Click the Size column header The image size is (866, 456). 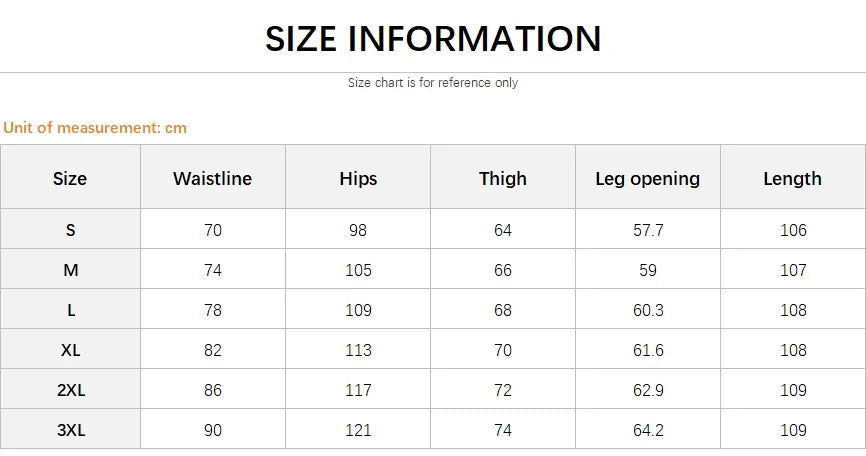click(x=70, y=179)
